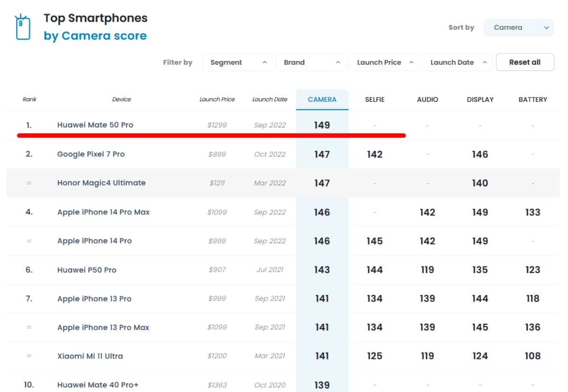Open the Launch Date filter
The height and width of the screenshot is (392, 568).
pyautogui.click(x=457, y=62)
